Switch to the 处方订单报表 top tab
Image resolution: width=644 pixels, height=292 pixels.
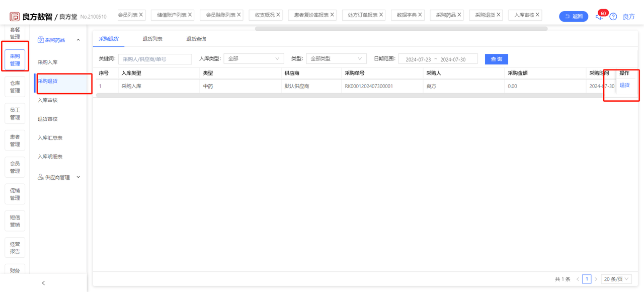point(363,15)
